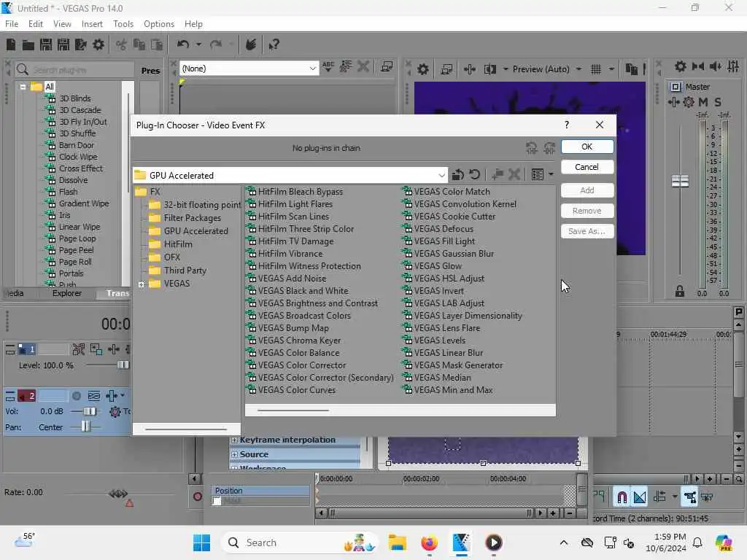
Task: Open the File menu
Action: (12, 24)
